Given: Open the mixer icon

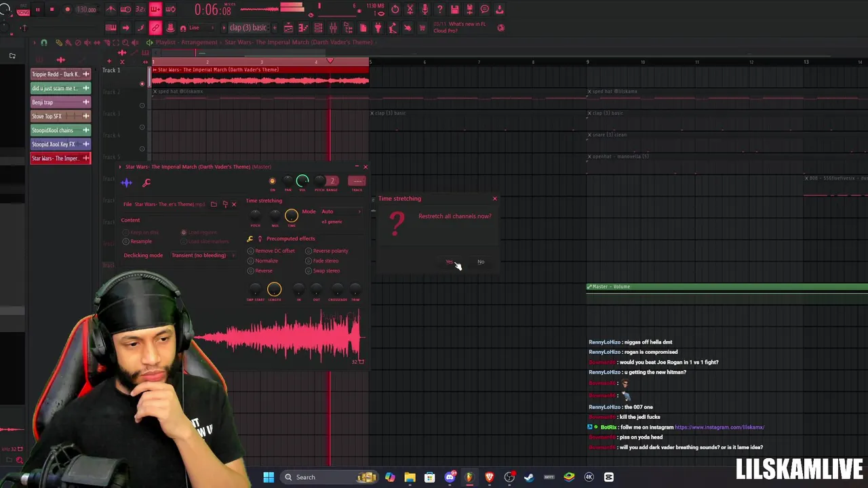Looking at the screenshot, I should [333, 28].
